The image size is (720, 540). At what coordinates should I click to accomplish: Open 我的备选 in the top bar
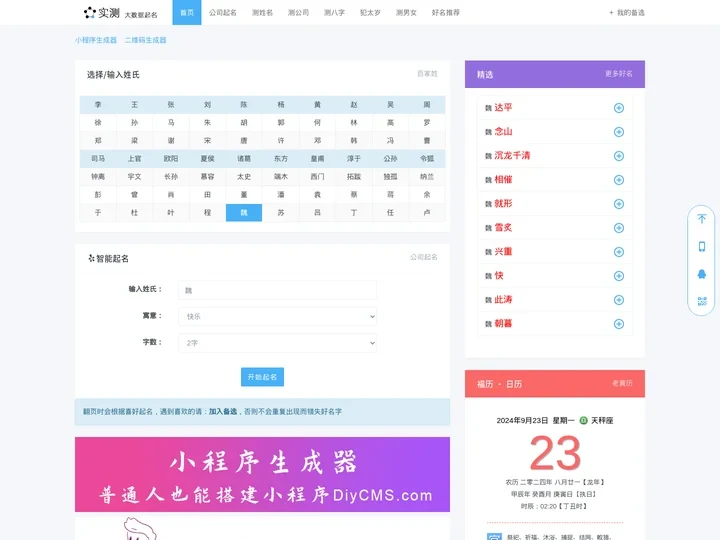[x=627, y=13]
